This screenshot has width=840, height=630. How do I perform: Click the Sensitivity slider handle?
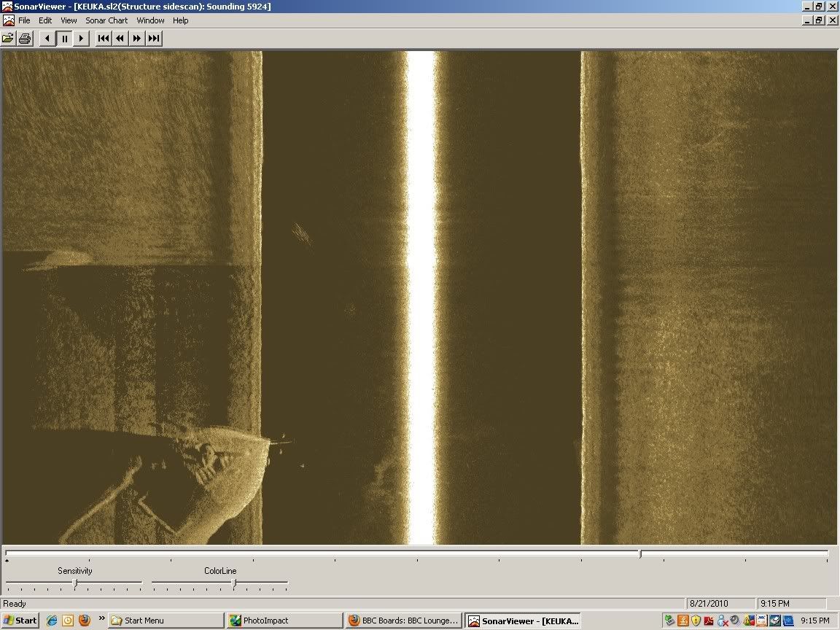[75, 583]
